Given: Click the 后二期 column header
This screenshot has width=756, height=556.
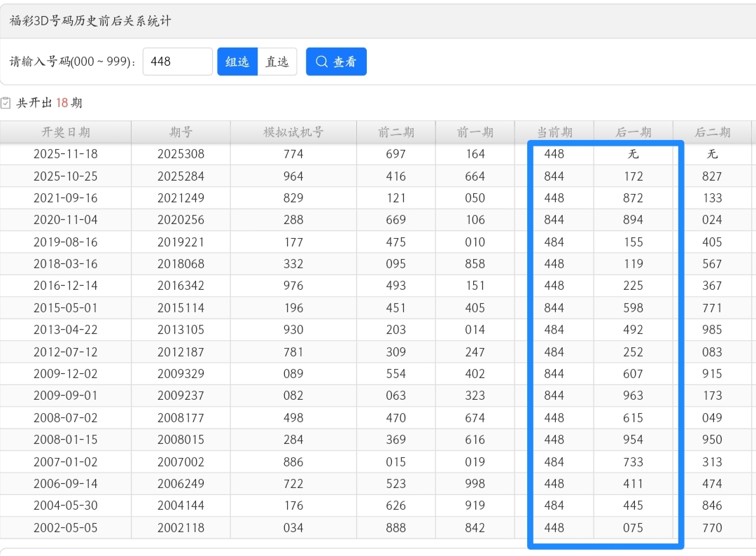Looking at the screenshot, I should point(712,132).
